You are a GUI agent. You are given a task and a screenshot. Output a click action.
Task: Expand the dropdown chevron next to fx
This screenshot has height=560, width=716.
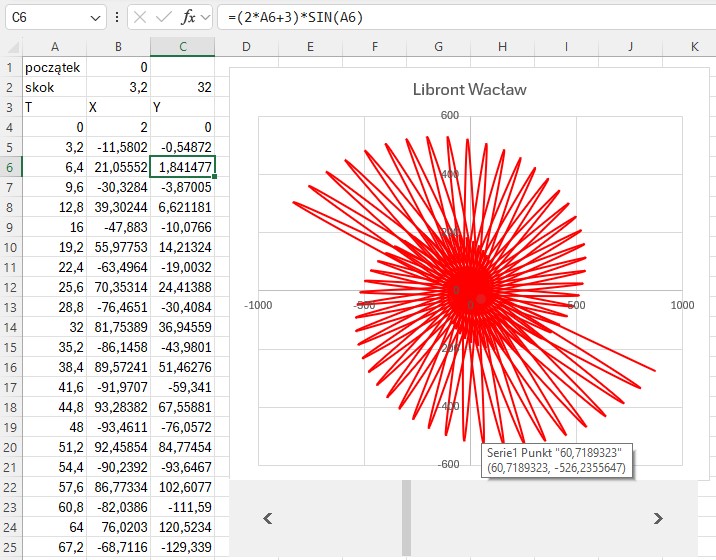(206, 18)
